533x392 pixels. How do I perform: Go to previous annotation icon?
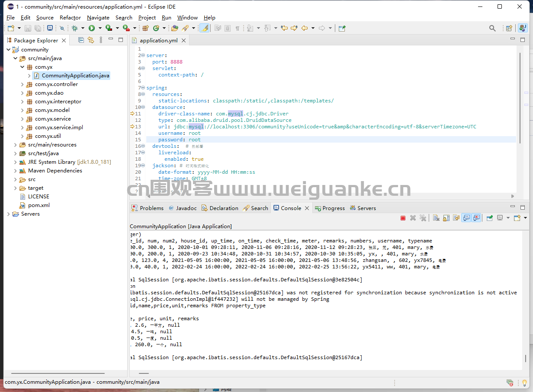[267, 28]
